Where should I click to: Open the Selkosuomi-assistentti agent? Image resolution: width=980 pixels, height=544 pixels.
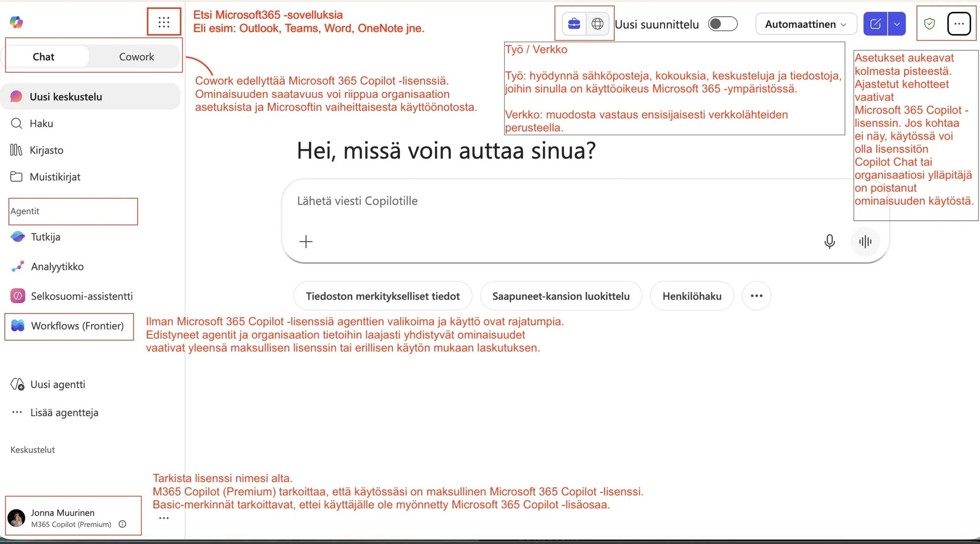tap(90, 296)
